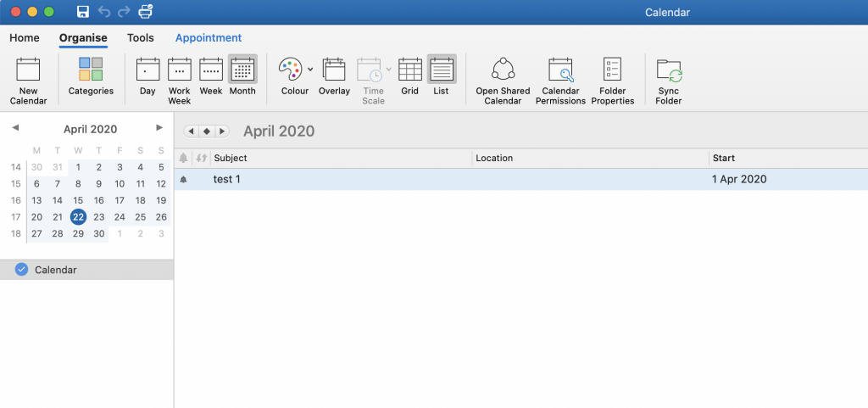Open the Time Scale dropdown arrow

pos(388,70)
